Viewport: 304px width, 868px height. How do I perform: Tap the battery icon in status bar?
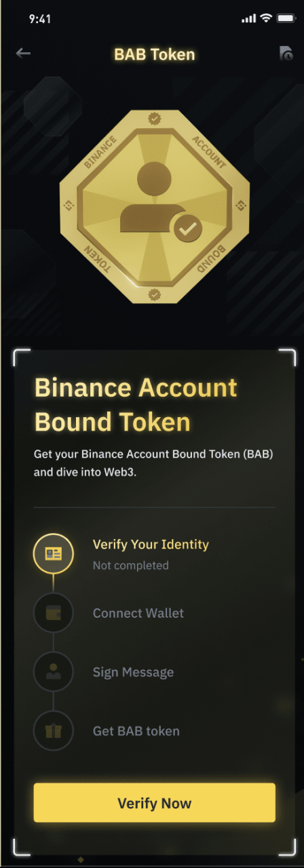tap(286, 19)
